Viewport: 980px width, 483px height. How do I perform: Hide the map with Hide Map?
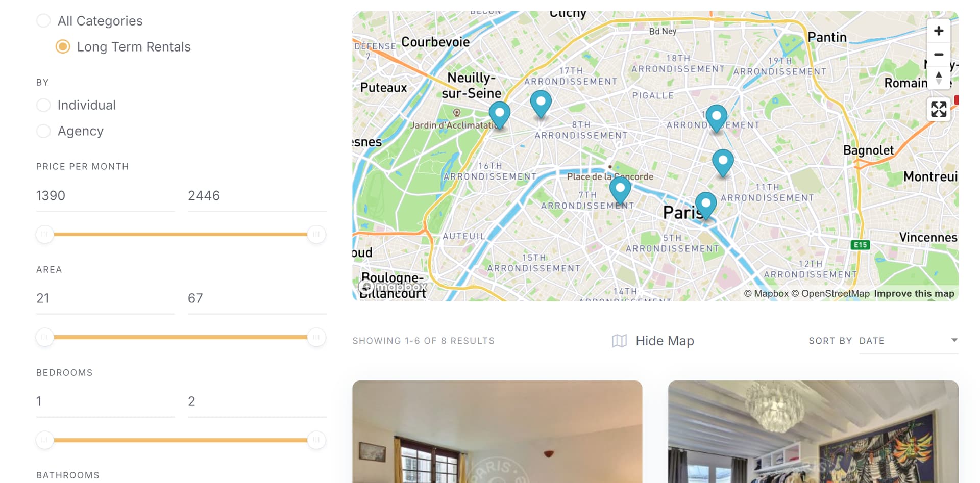pos(653,341)
